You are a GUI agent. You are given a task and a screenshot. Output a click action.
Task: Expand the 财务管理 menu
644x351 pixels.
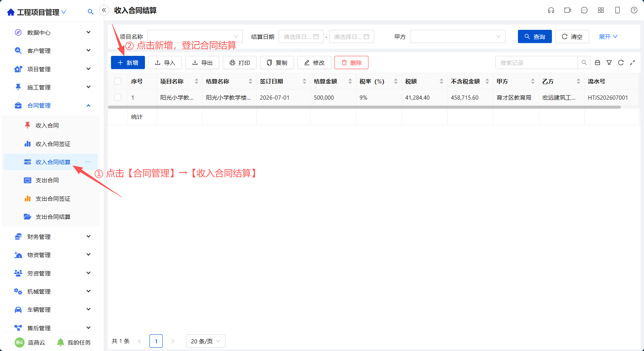(x=52, y=237)
